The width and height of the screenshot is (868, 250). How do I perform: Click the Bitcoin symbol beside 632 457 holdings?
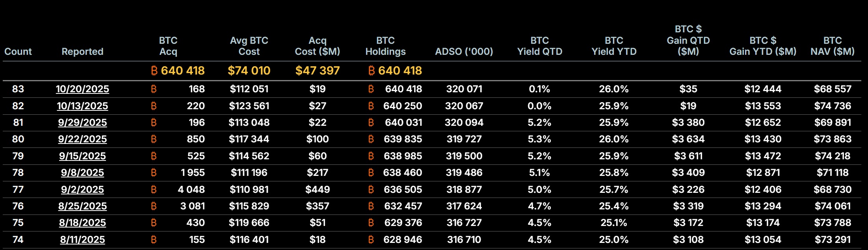(x=371, y=206)
